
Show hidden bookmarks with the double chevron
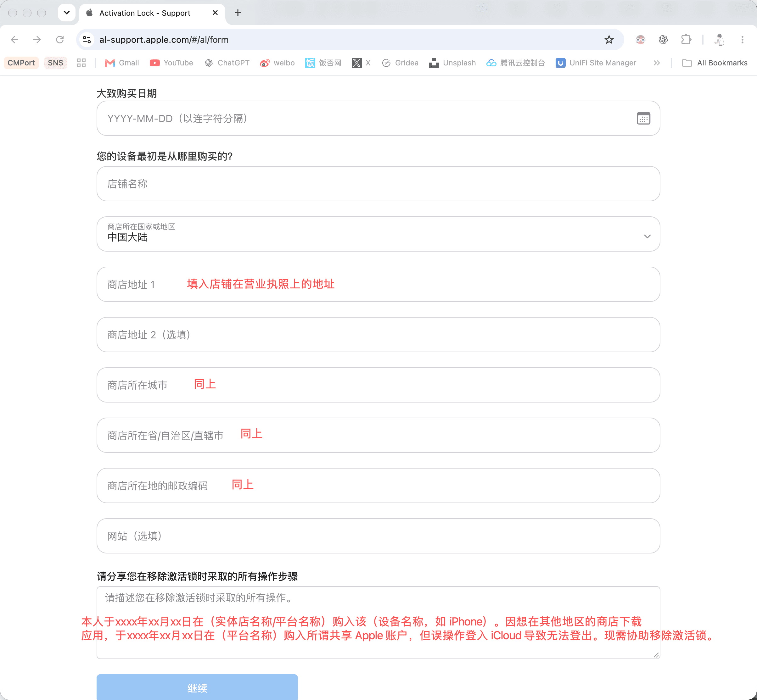[x=657, y=63]
